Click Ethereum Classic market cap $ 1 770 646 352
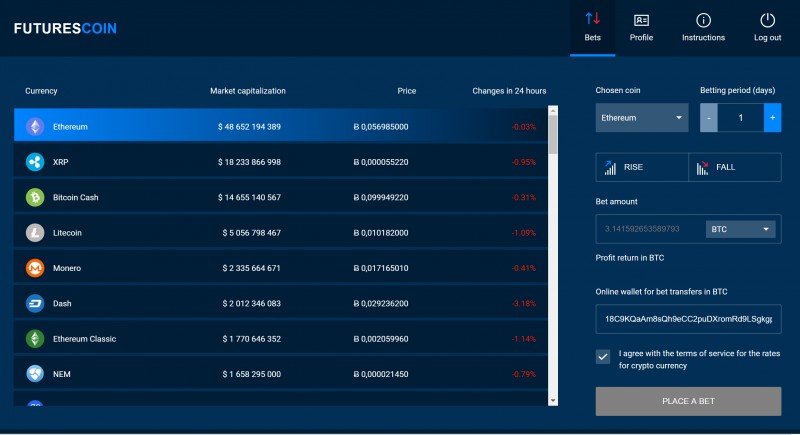The width and height of the screenshot is (800, 435). [x=251, y=339]
